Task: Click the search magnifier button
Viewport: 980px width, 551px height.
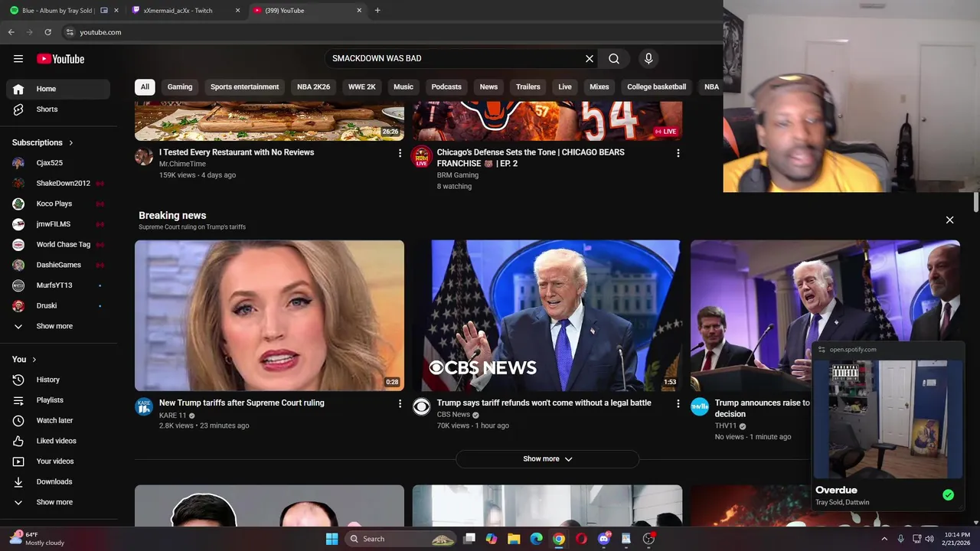Action: click(x=614, y=59)
